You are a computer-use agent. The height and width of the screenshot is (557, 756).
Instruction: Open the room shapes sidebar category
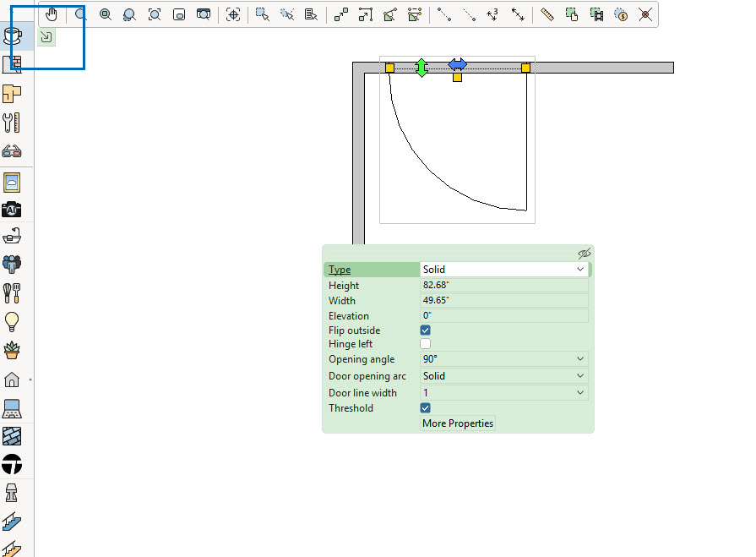pyautogui.click(x=12, y=94)
